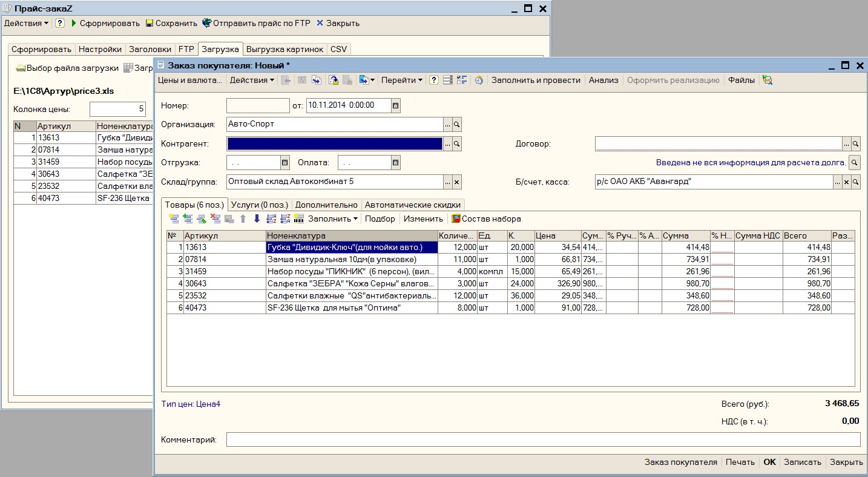The image size is (868, 477).
Task: Click the highlighted Контрагент input field
Action: point(335,144)
